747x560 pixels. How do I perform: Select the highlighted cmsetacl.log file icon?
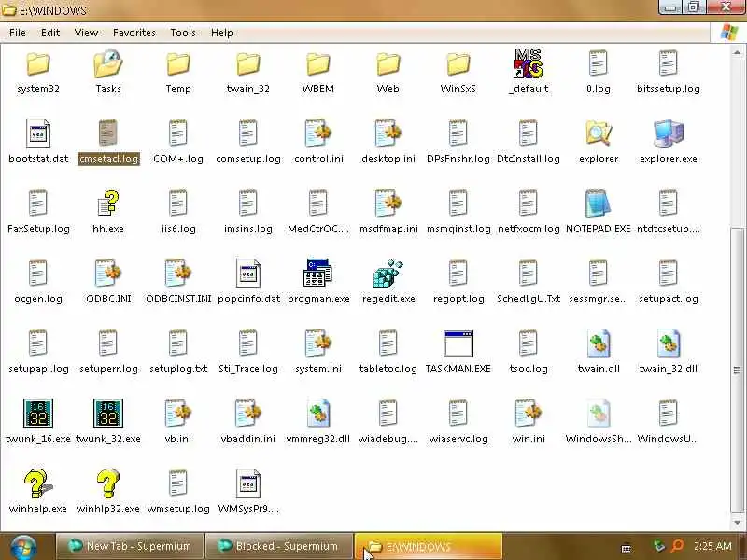click(108, 133)
